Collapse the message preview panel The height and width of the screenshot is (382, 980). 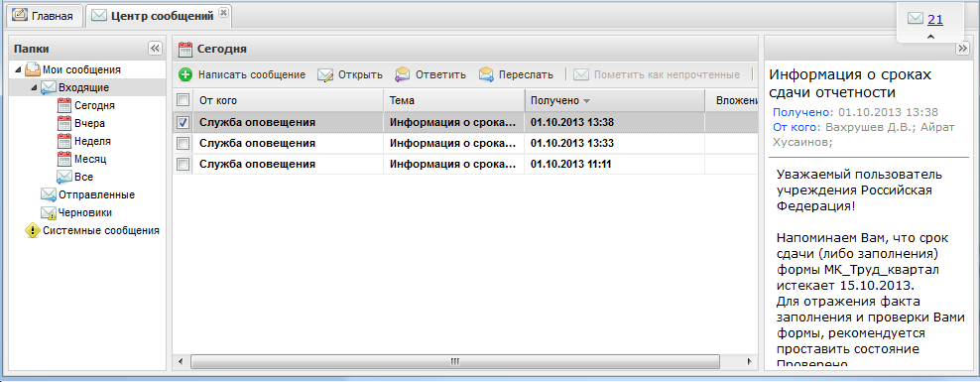(963, 49)
